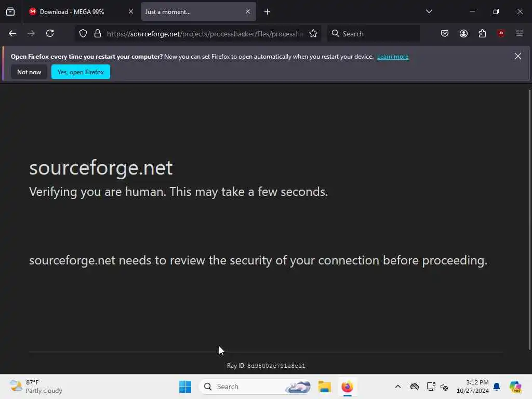
Task: Open a new tab with plus
Action: point(268,12)
